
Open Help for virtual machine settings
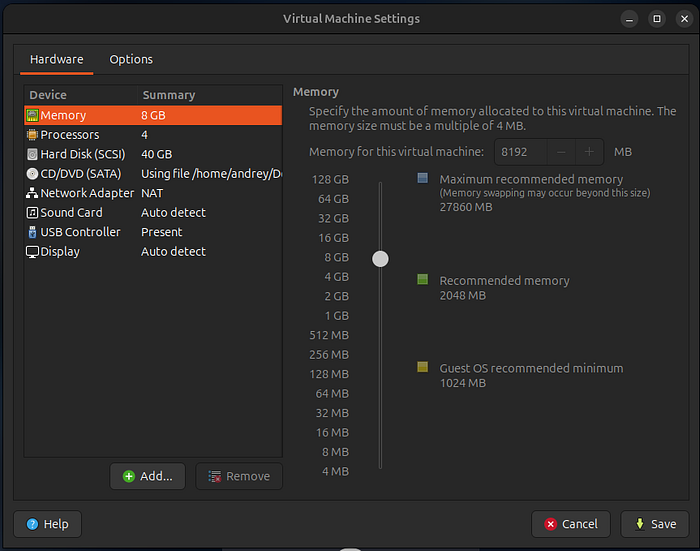tap(48, 524)
